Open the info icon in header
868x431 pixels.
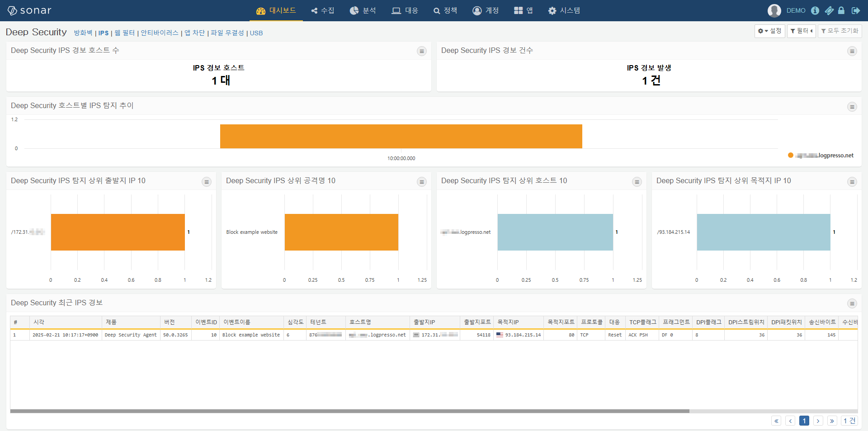pyautogui.click(x=815, y=10)
